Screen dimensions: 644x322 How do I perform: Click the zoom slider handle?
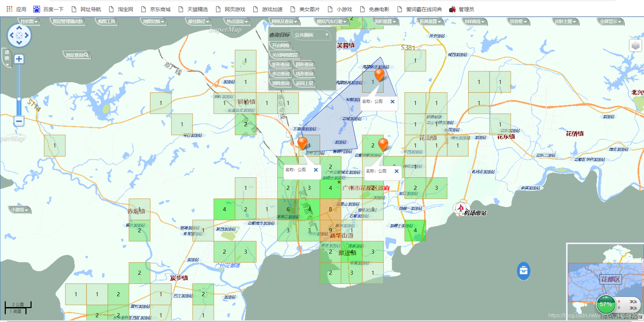pyautogui.click(x=19, y=99)
